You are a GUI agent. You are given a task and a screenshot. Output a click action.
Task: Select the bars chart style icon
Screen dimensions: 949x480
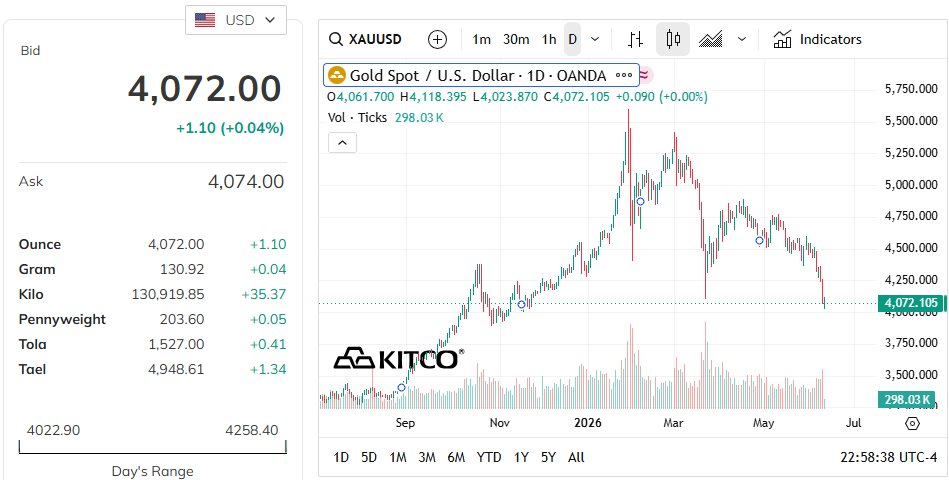(x=635, y=39)
